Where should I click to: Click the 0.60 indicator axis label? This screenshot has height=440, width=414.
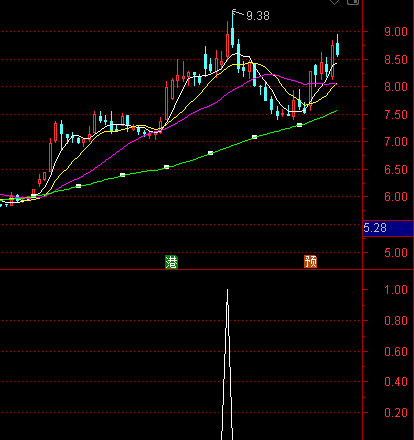point(396,352)
